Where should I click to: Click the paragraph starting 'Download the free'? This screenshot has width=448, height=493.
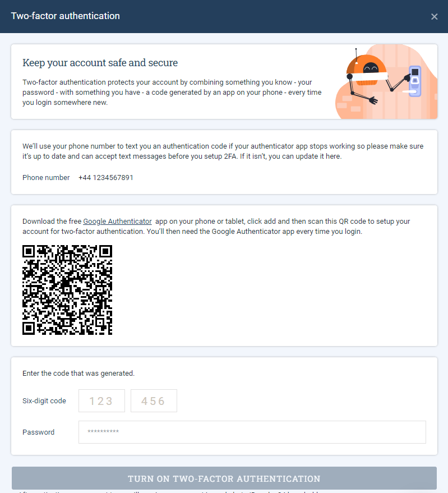coord(216,227)
